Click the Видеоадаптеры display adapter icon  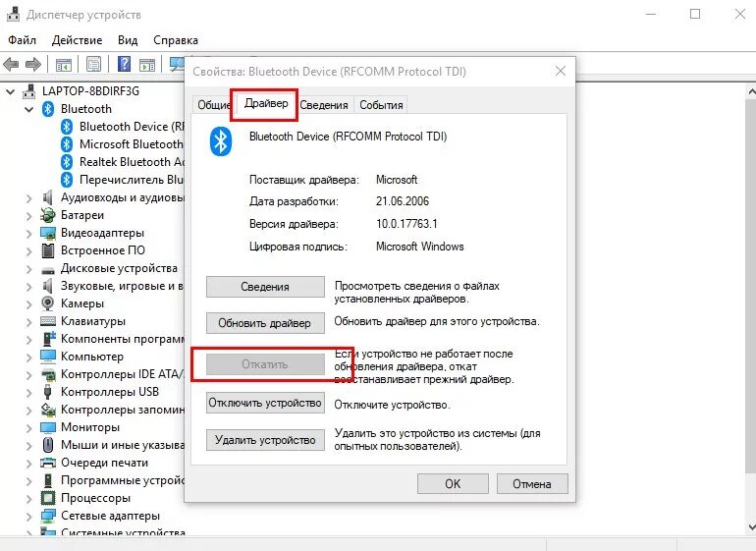[48, 233]
